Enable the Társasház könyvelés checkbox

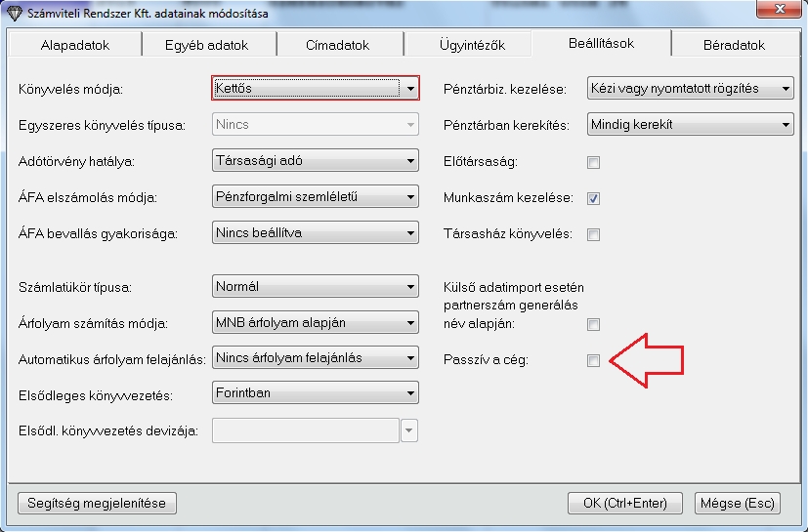pyautogui.click(x=593, y=234)
